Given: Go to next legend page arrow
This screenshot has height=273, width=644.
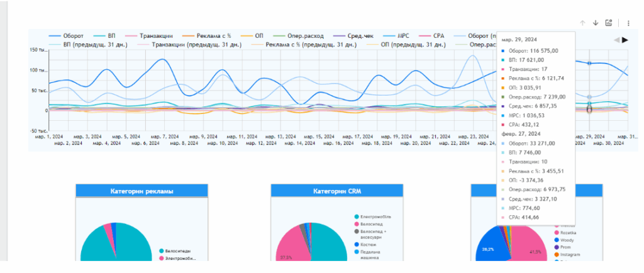Looking at the screenshot, I should pyautogui.click(x=625, y=40).
